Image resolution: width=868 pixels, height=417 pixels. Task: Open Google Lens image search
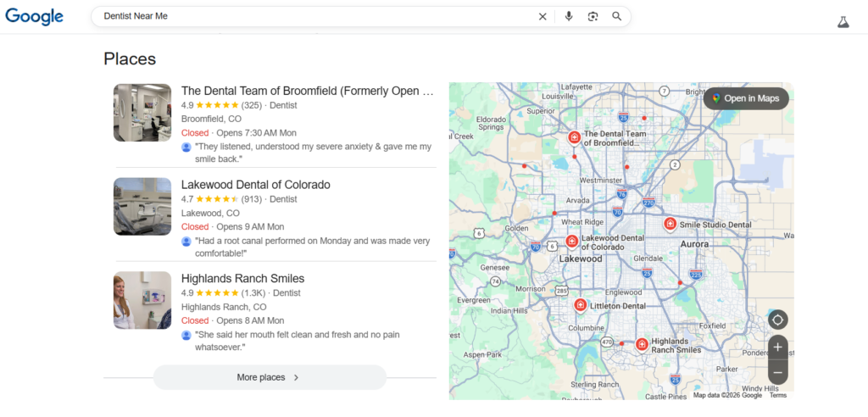point(593,16)
